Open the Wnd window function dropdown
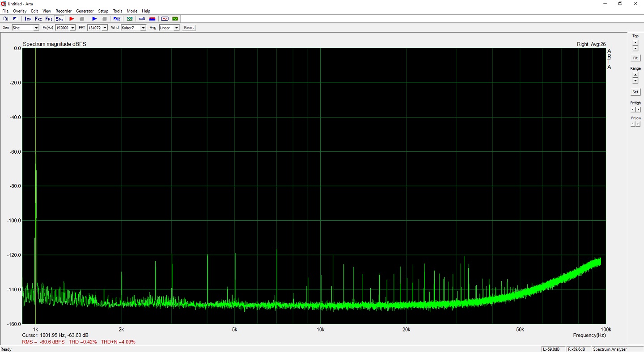 click(144, 28)
